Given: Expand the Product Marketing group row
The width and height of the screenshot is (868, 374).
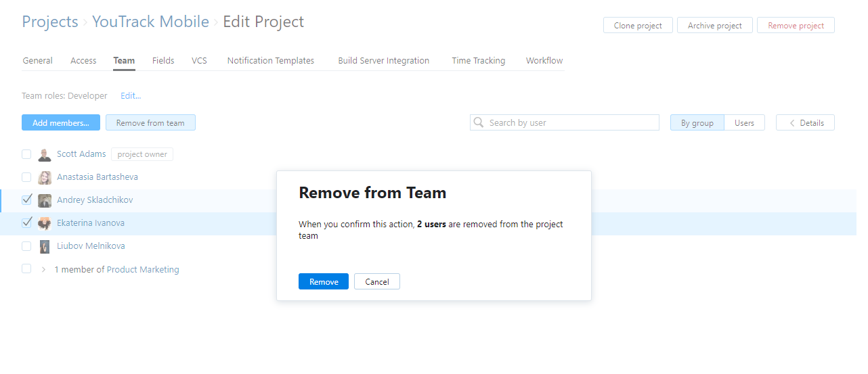Looking at the screenshot, I should pyautogui.click(x=44, y=270).
